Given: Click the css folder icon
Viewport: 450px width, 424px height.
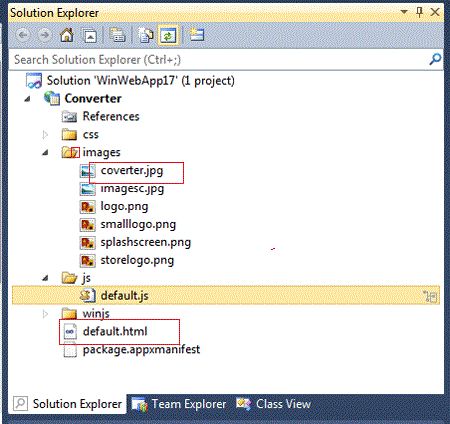Looking at the screenshot, I should pyautogui.click(x=69, y=134).
